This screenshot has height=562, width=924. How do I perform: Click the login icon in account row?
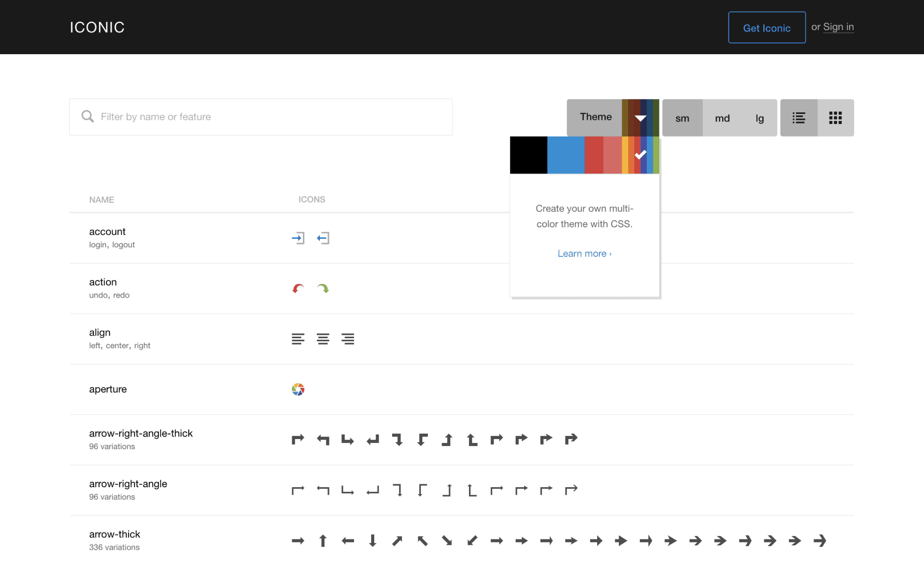click(x=298, y=238)
